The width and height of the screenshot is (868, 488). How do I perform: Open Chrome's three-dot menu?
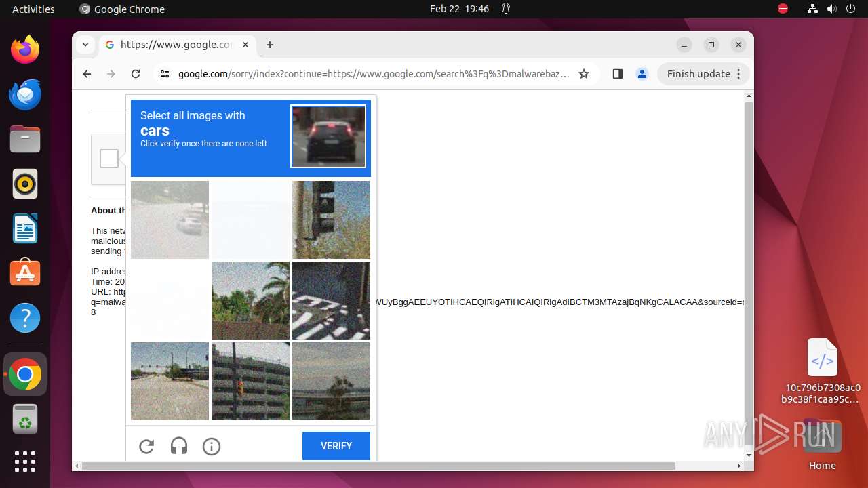(x=739, y=74)
